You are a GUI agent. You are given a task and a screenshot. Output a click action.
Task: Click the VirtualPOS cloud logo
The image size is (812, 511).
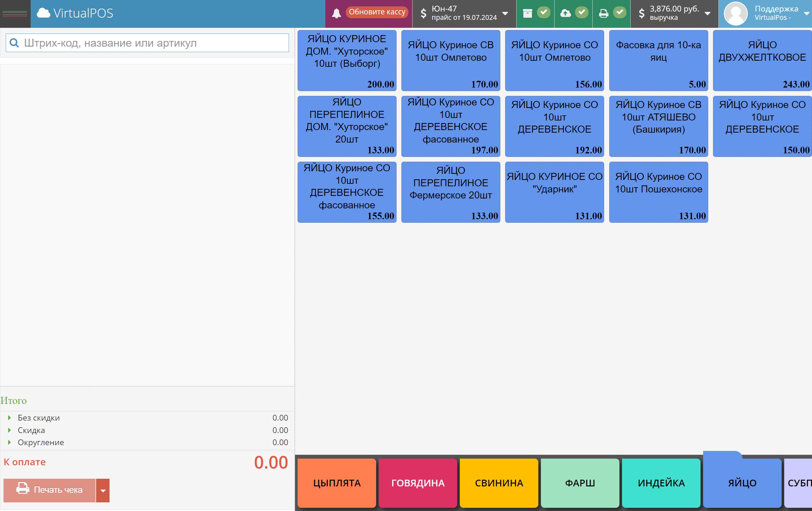(44, 13)
